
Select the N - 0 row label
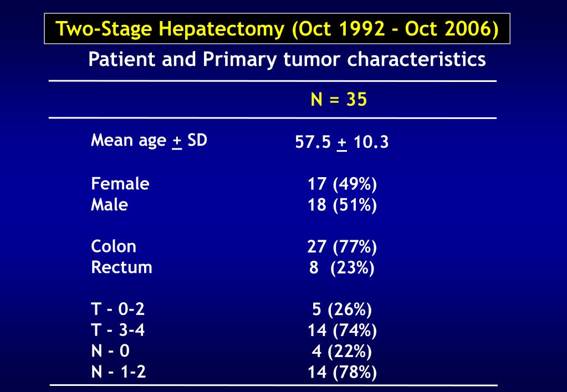[x=110, y=351]
